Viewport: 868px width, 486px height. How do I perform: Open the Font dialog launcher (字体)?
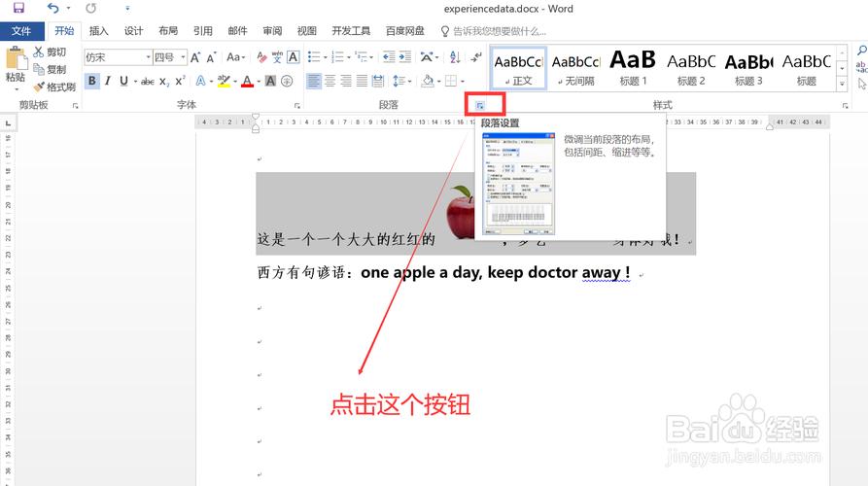click(x=297, y=105)
